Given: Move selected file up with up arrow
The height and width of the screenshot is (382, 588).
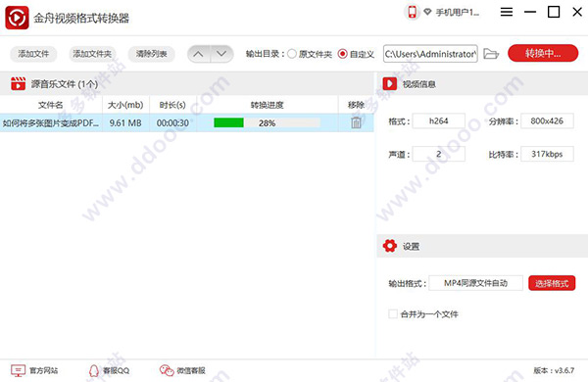Looking at the screenshot, I should [198, 54].
